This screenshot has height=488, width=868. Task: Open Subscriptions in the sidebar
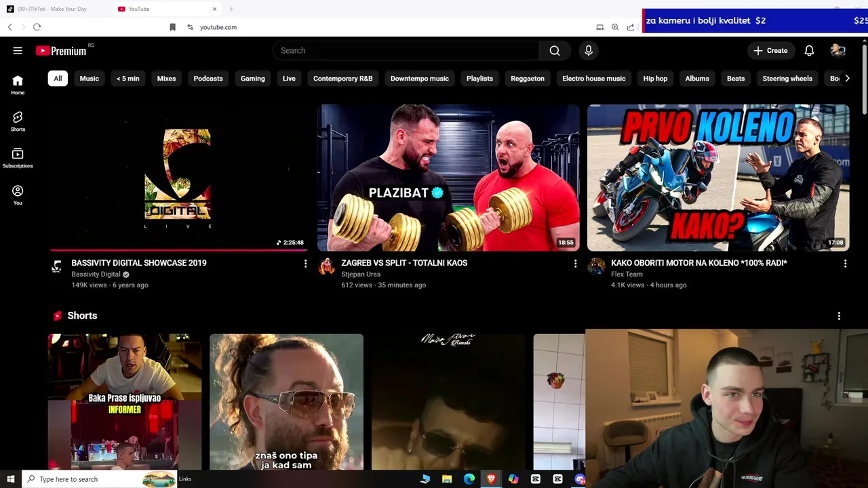18,158
